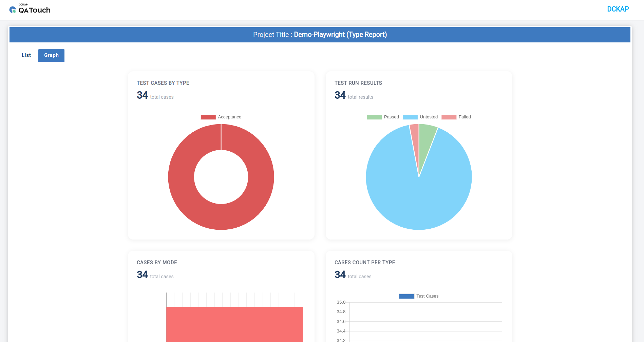
Task: Click the Test Cases By Type heading
Action: pos(163,83)
